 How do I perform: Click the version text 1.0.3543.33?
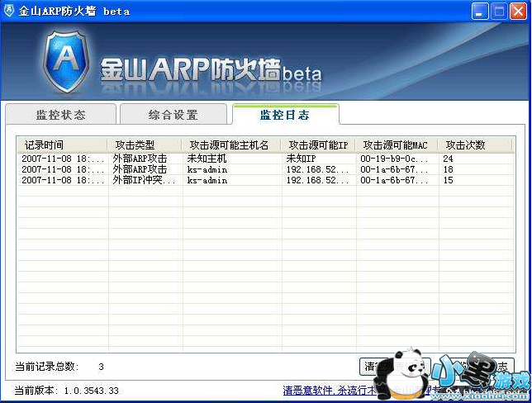coord(92,391)
